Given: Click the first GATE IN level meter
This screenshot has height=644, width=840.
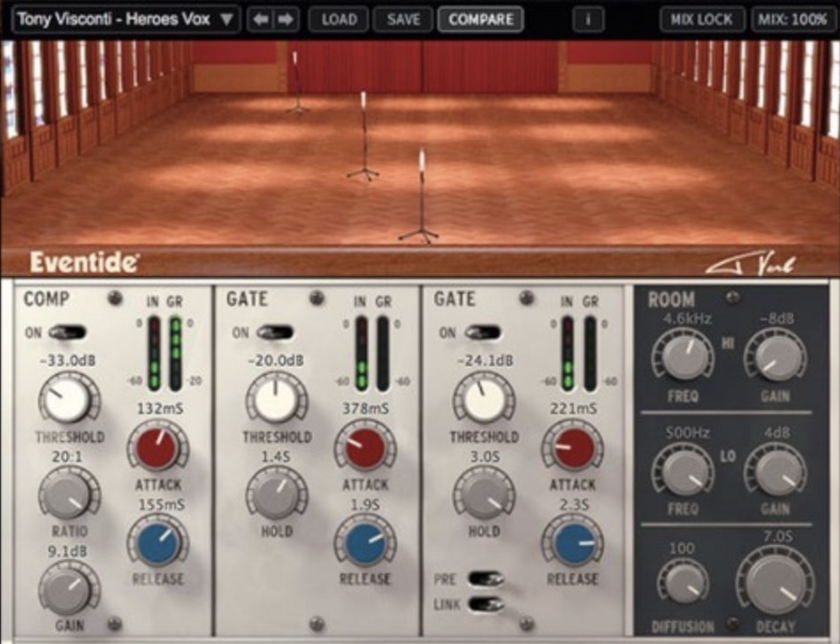Looking at the screenshot, I should pyautogui.click(x=362, y=353).
